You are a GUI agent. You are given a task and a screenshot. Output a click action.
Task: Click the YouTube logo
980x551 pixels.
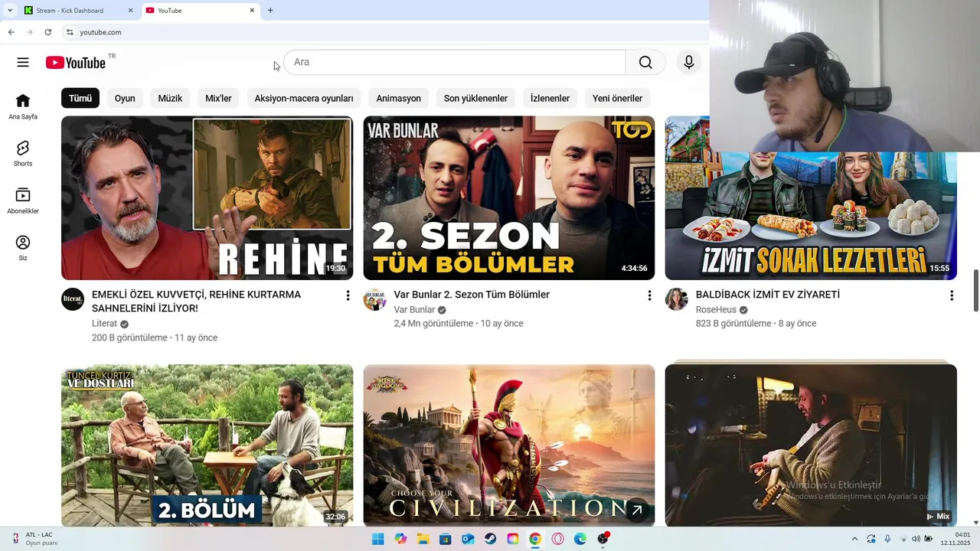coord(75,63)
